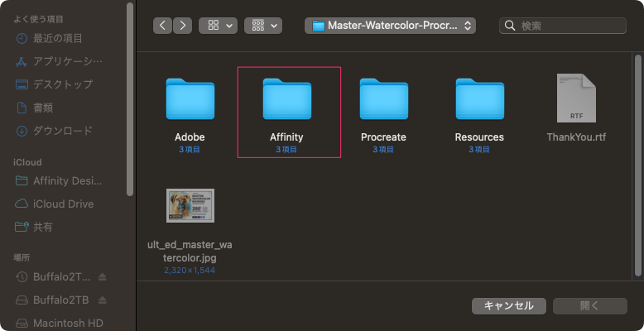Click the Open button
Image resolution: width=644 pixels, height=331 pixels.
pyautogui.click(x=589, y=305)
